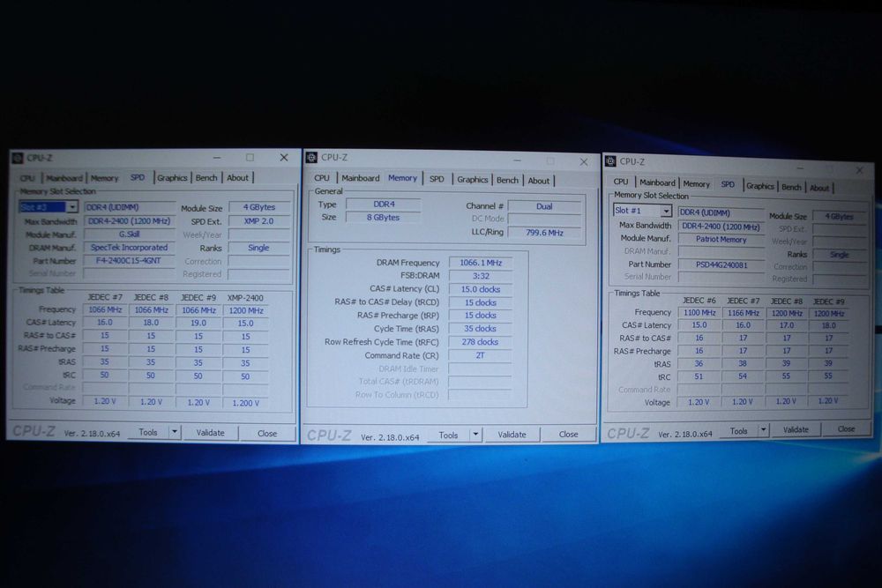
Task: Click 2T Command Rate value
Action: (481, 355)
